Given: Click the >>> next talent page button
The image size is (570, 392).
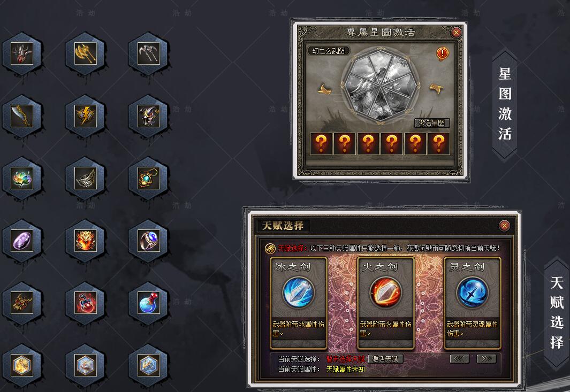Looking at the screenshot, I should (487, 359).
